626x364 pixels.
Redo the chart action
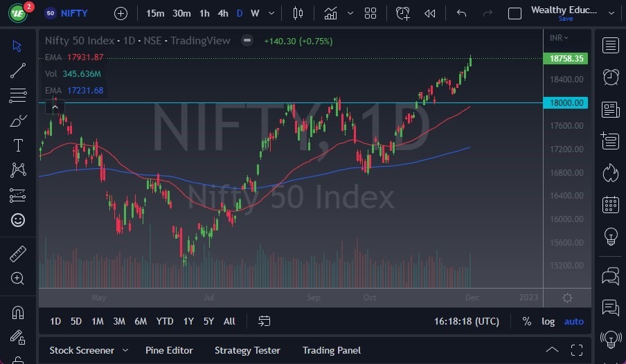click(x=488, y=14)
